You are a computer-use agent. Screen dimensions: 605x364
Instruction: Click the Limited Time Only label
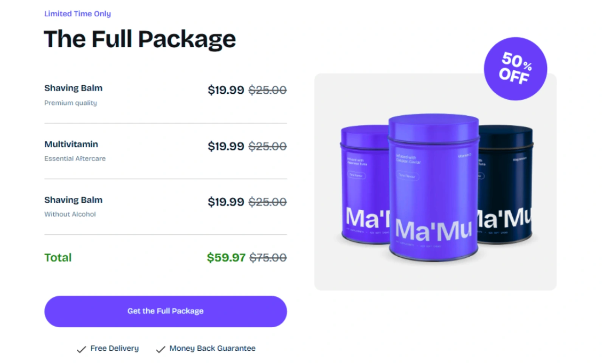tap(78, 14)
